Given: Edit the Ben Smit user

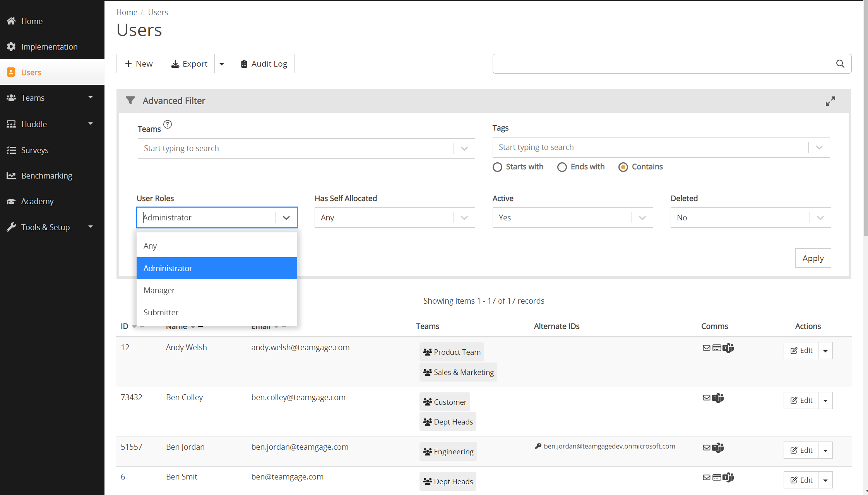Looking at the screenshot, I should [x=801, y=480].
